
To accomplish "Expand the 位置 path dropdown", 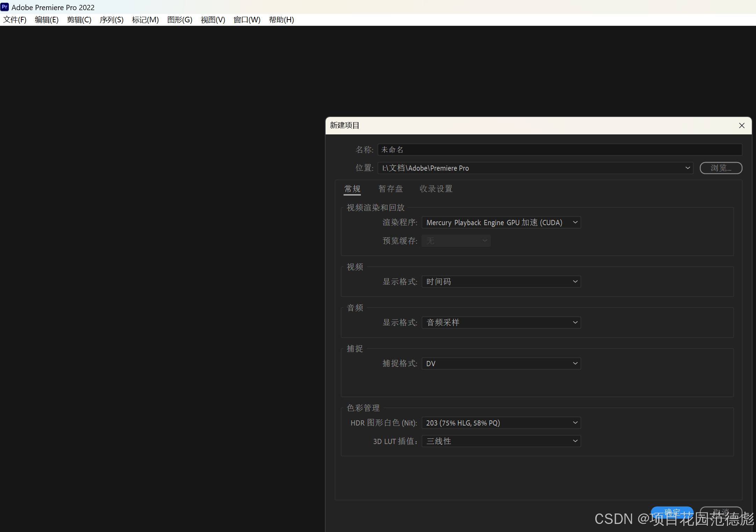I will pos(687,168).
